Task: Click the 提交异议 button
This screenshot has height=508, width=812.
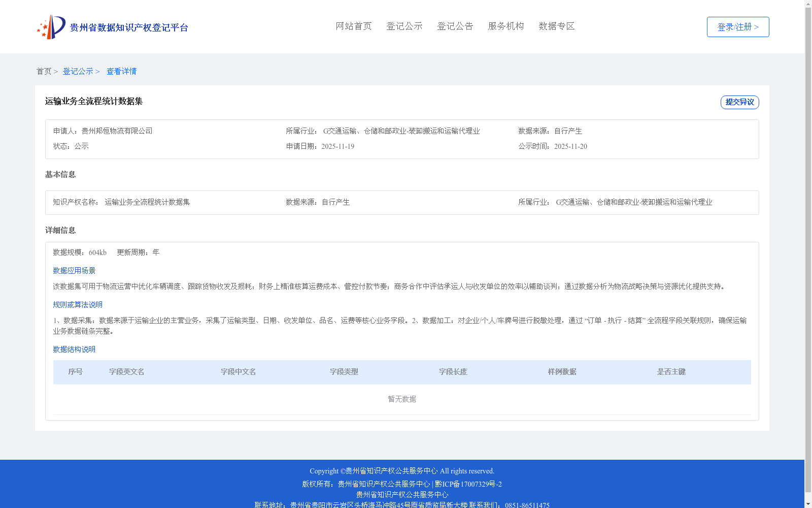Action: pos(740,102)
